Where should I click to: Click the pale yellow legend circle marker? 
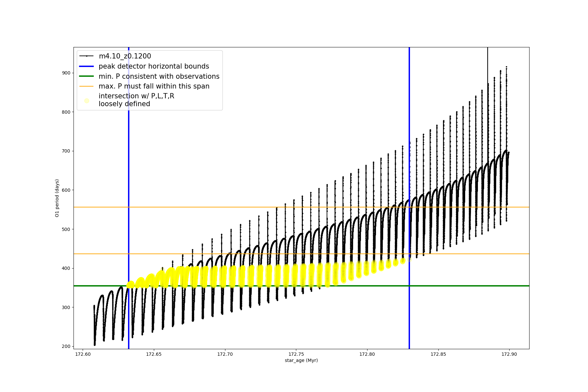point(87,101)
